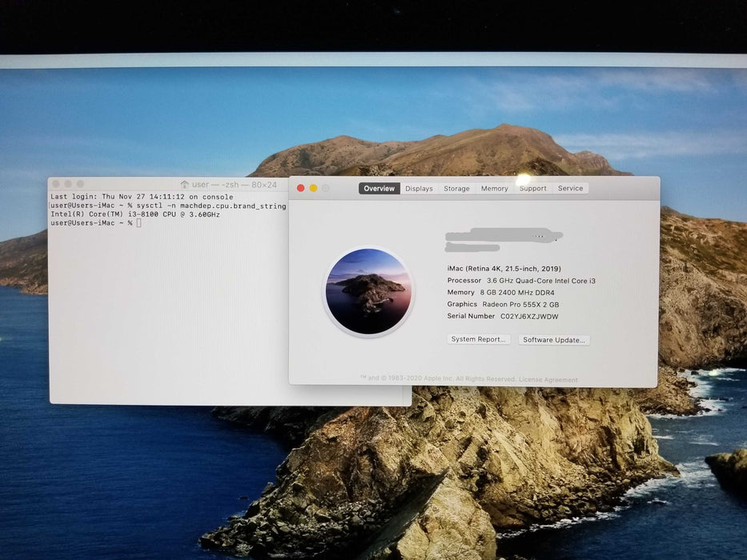Screen dimensions: 747x560
Task: Minimize About This Mac with yellow button
Action: [x=313, y=188]
